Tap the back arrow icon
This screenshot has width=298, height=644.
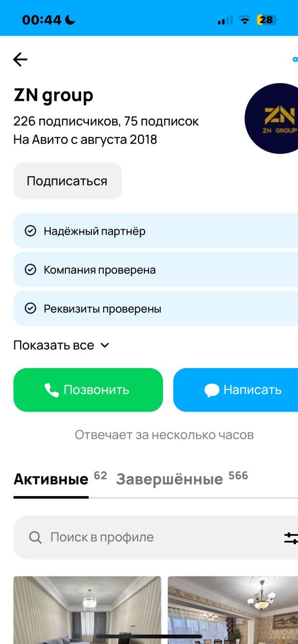pyautogui.click(x=20, y=60)
